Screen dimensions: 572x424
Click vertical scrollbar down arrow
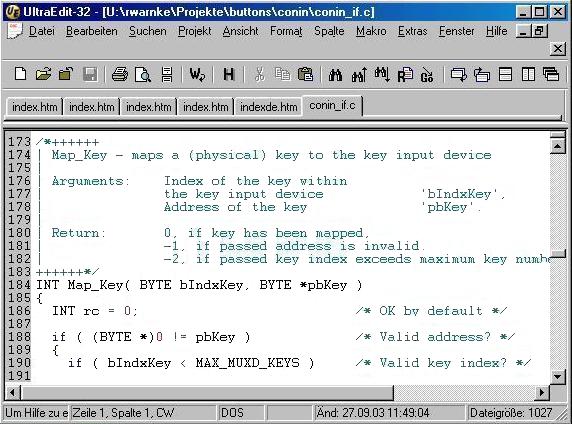point(557,376)
